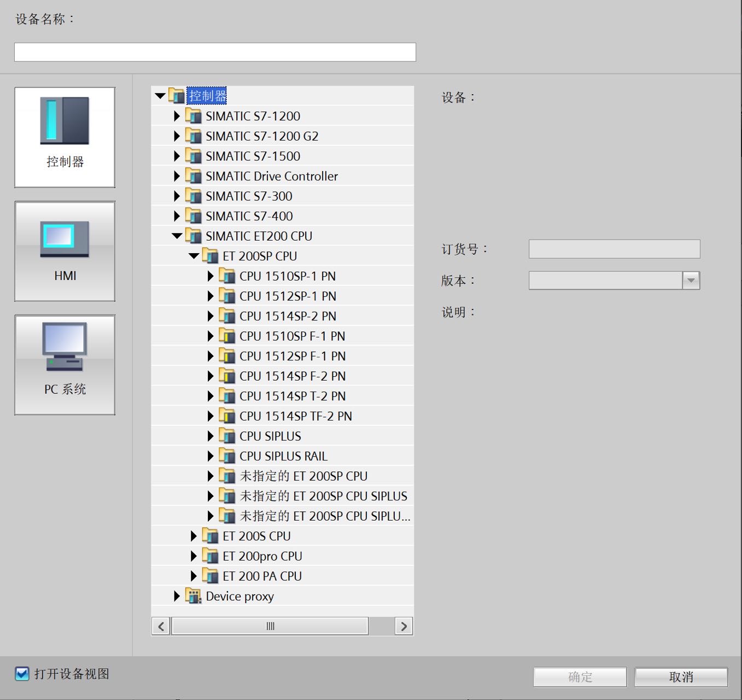Click the 设备名称 device name input field
Screen dimensions: 742x700
pyautogui.click(x=215, y=52)
